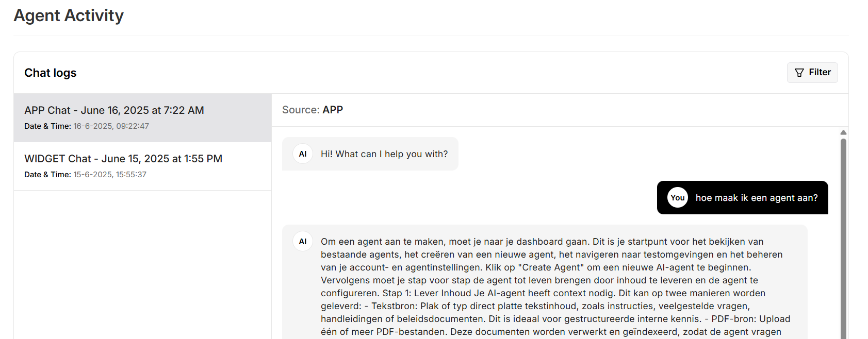Click the timestamp 16-6-2025, 09:22:47
The width and height of the screenshot is (868, 339).
coord(111,126)
